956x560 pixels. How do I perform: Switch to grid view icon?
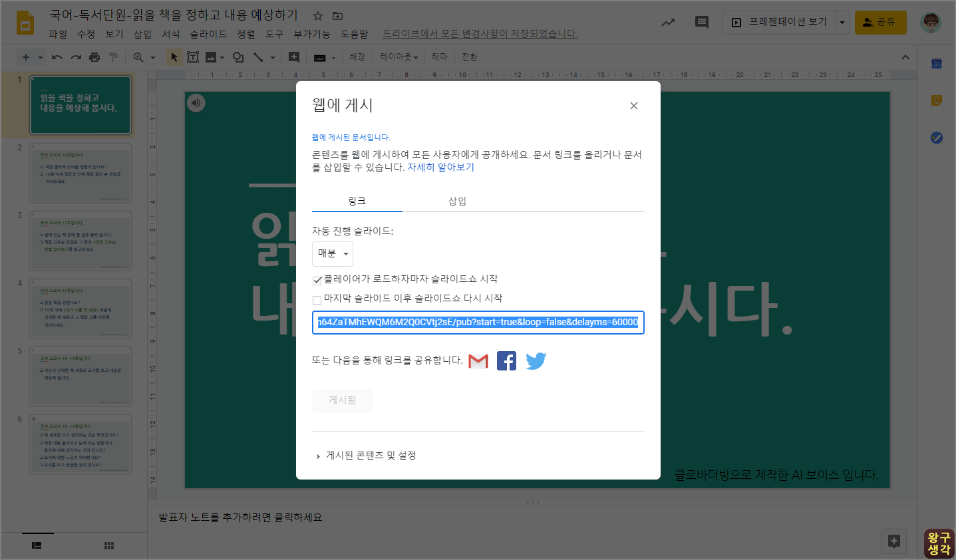click(109, 545)
